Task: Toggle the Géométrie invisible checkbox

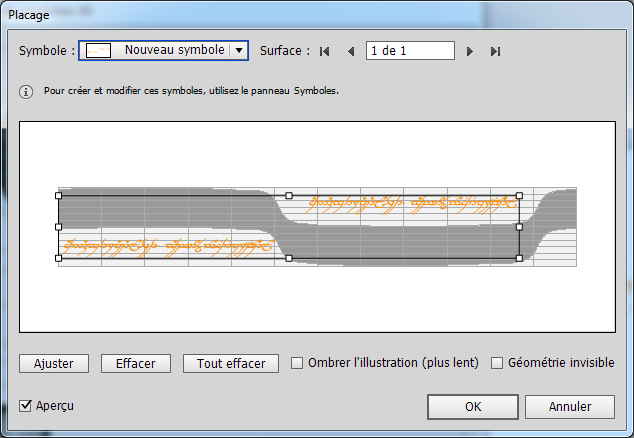Action: pos(497,363)
